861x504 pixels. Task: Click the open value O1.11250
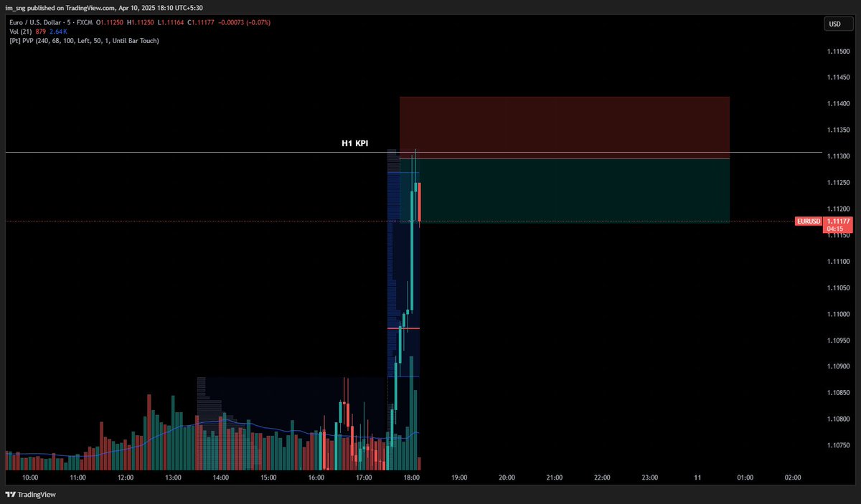[110, 22]
